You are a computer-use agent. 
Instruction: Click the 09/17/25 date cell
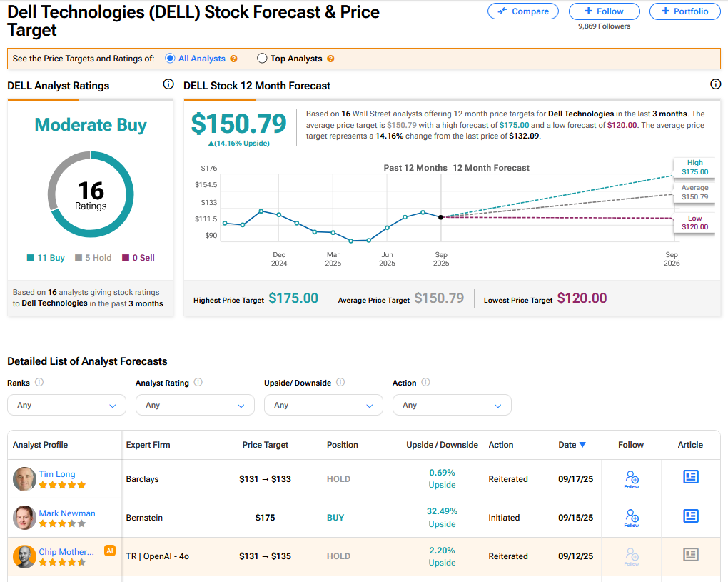[576, 479]
